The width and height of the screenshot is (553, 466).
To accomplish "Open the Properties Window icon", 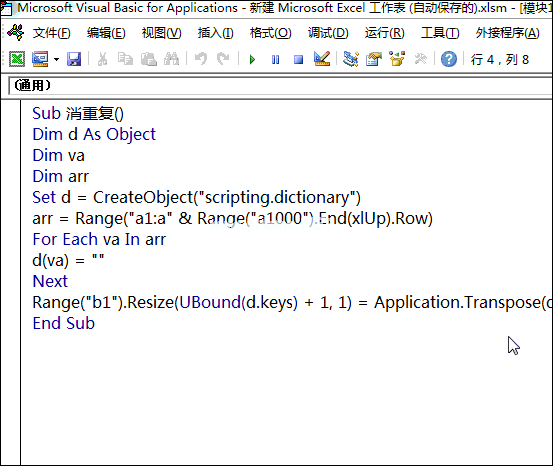I will click(374, 59).
